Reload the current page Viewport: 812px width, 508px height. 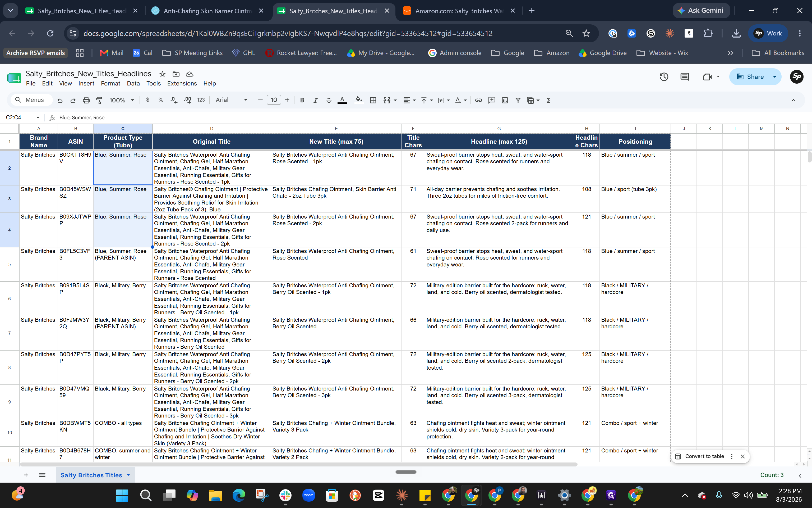(50, 33)
